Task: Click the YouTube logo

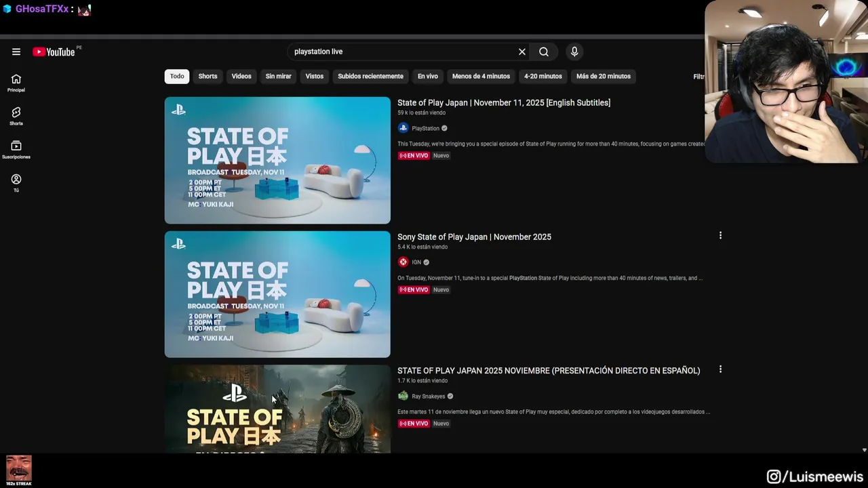Action: pos(54,52)
